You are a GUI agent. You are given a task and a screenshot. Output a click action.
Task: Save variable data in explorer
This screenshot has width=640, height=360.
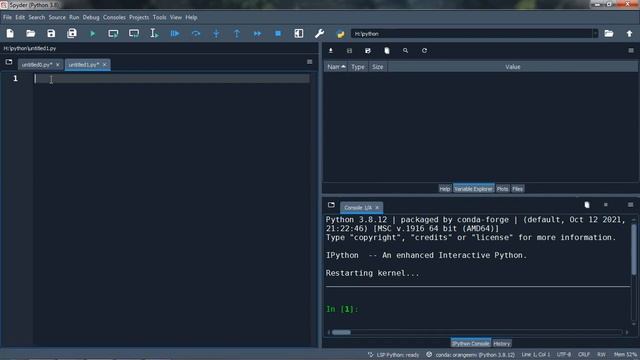click(x=349, y=51)
